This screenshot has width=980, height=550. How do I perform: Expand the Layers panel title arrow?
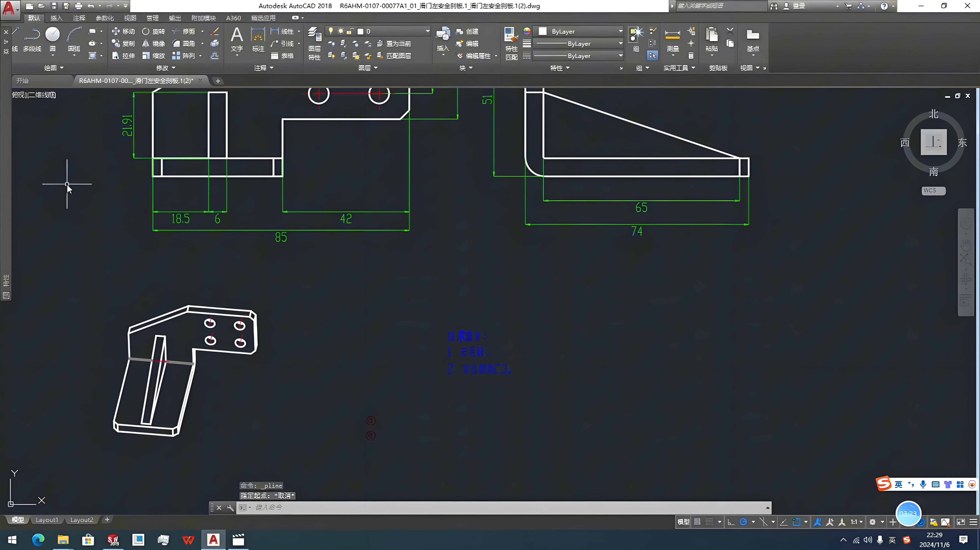click(x=376, y=68)
